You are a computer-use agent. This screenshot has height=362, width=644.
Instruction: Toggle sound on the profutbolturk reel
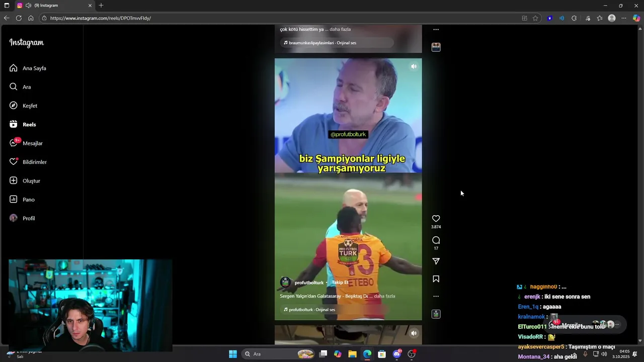[414, 66]
